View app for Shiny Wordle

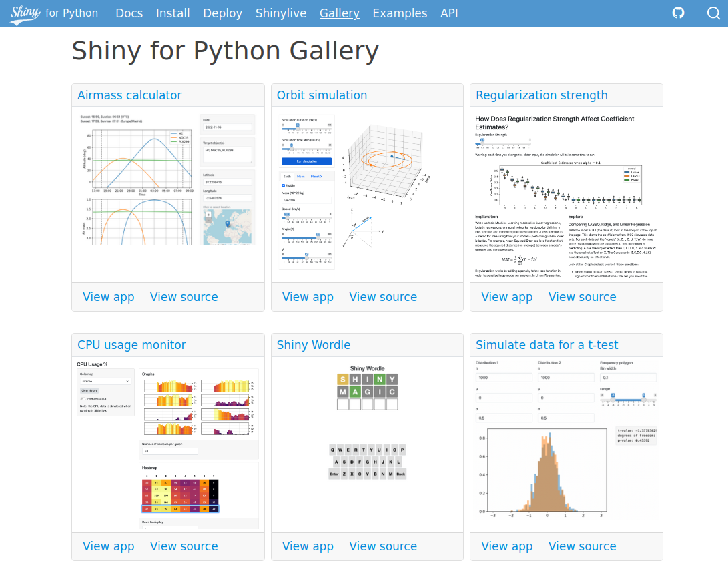tap(308, 546)
